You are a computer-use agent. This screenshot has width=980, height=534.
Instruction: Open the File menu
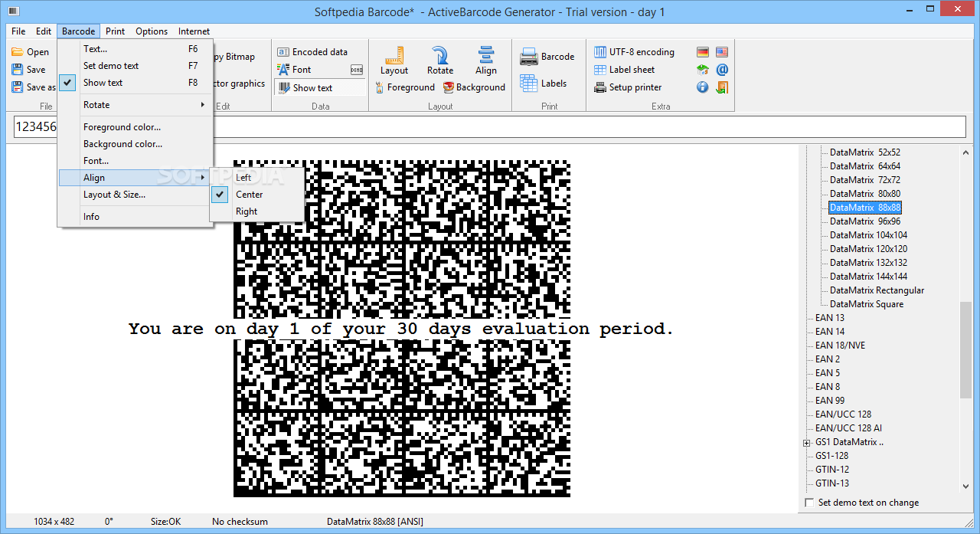[x=18, y=31]
